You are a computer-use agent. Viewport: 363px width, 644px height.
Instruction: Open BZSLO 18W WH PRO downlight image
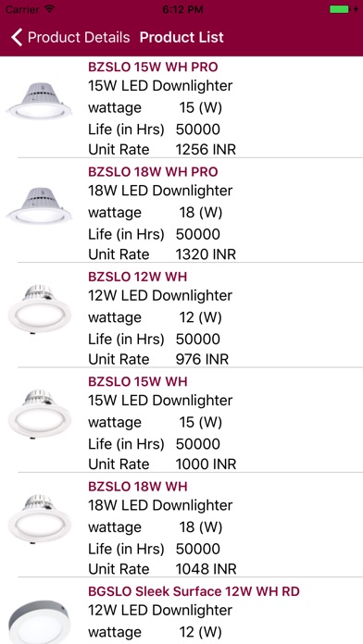coord(40,205)
